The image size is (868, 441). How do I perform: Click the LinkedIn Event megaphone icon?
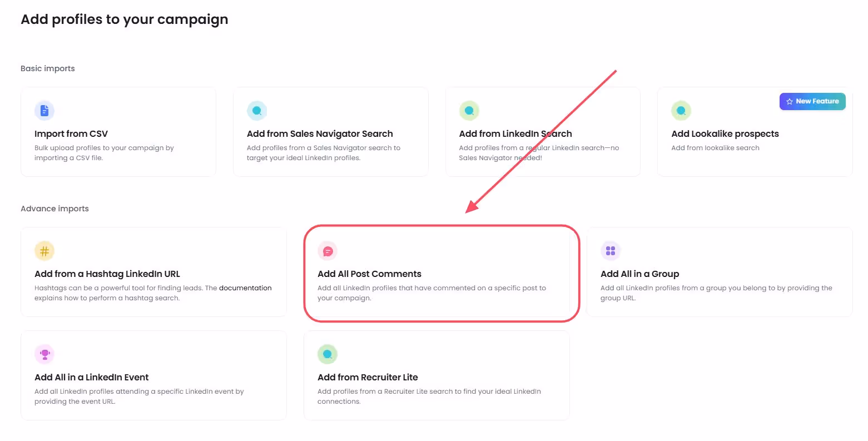click(x=44, y=354)
